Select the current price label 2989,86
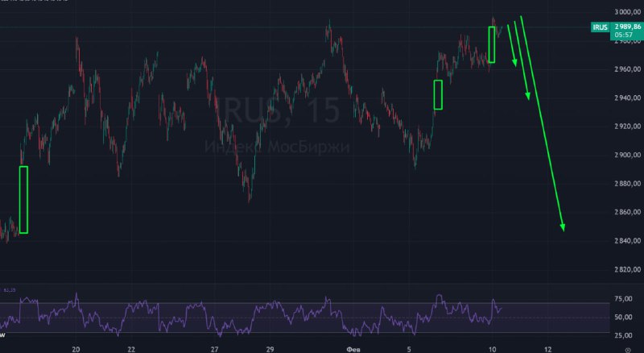Image resolution: width=644 pixels, height=353 pixels. [628, 27]
